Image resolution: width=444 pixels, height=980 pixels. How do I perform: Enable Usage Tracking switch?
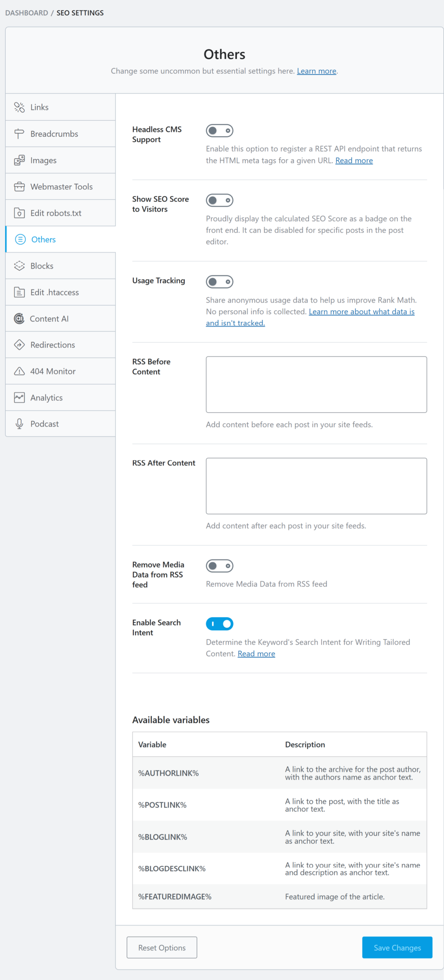[220, 282]
